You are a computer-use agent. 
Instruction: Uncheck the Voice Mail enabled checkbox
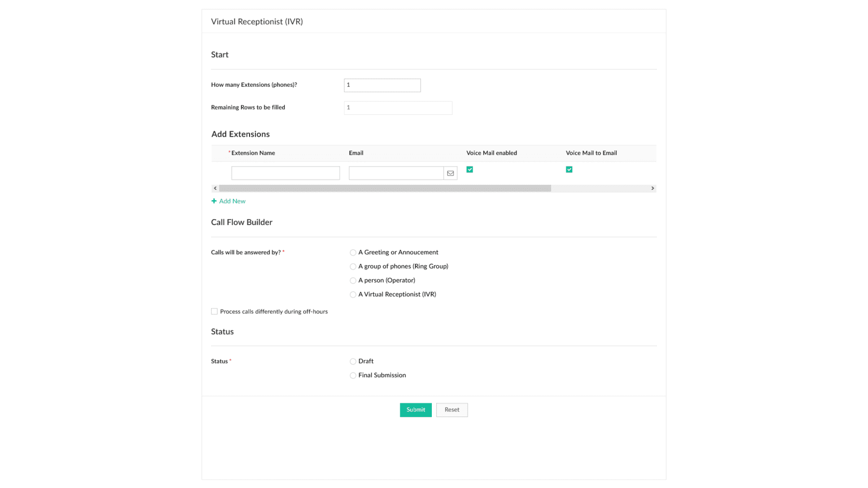tap(470, 170)
